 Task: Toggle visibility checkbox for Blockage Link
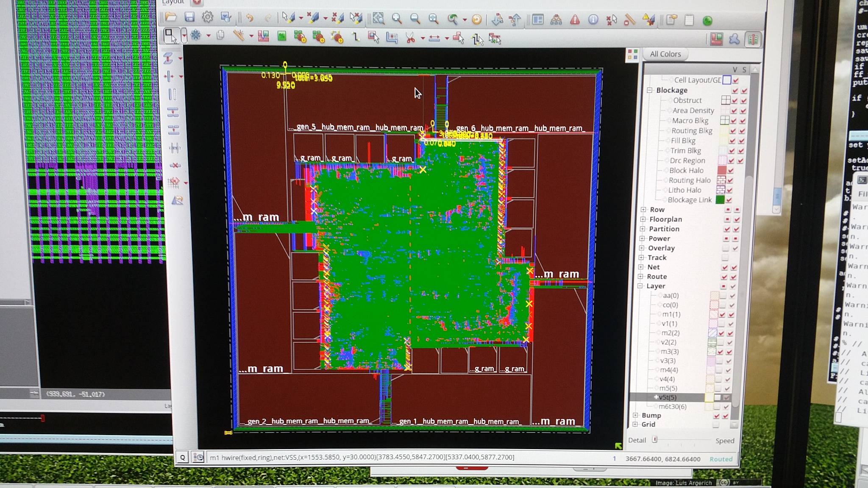coord(729,200)
